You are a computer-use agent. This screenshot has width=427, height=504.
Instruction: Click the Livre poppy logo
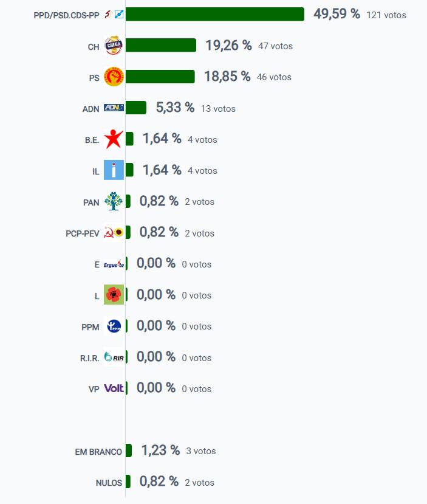click(114, 295)
